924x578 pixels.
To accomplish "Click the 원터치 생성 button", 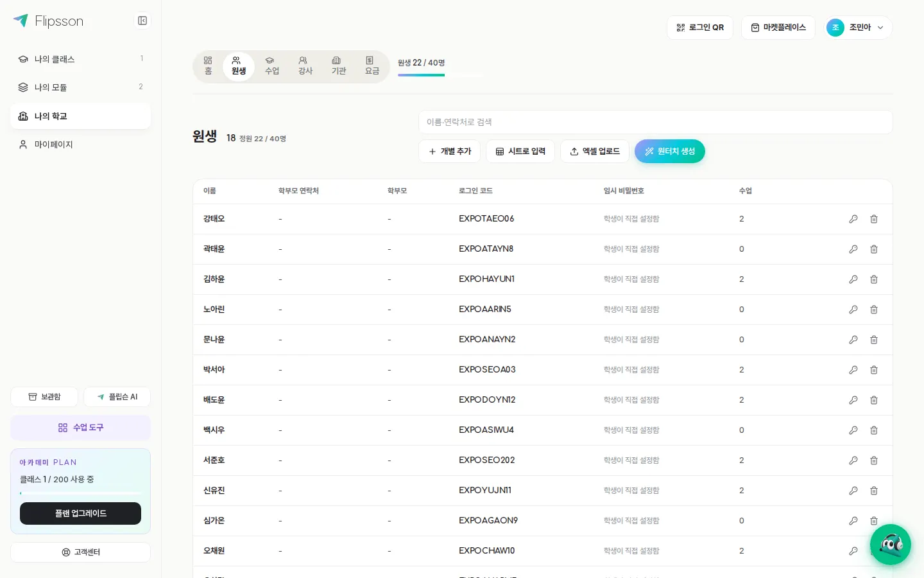I will point(670,152).
